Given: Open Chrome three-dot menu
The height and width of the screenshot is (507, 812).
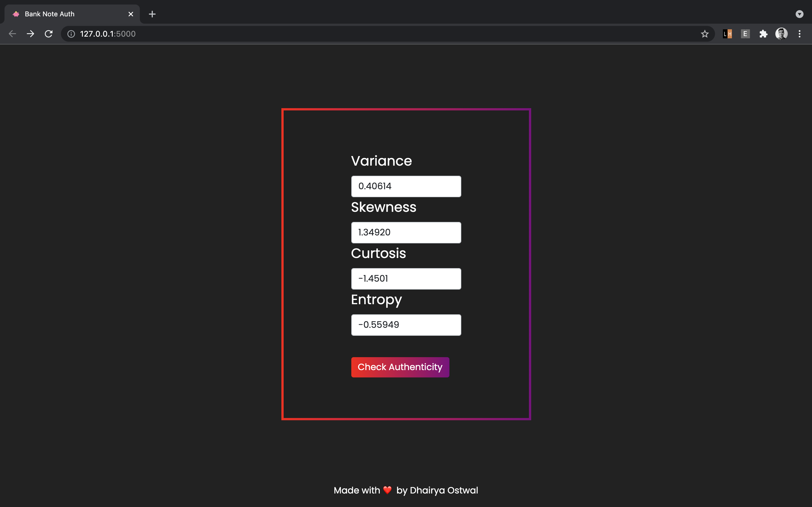Looking at the screenshot, I should pyautogui.click(x=800, y=34).
